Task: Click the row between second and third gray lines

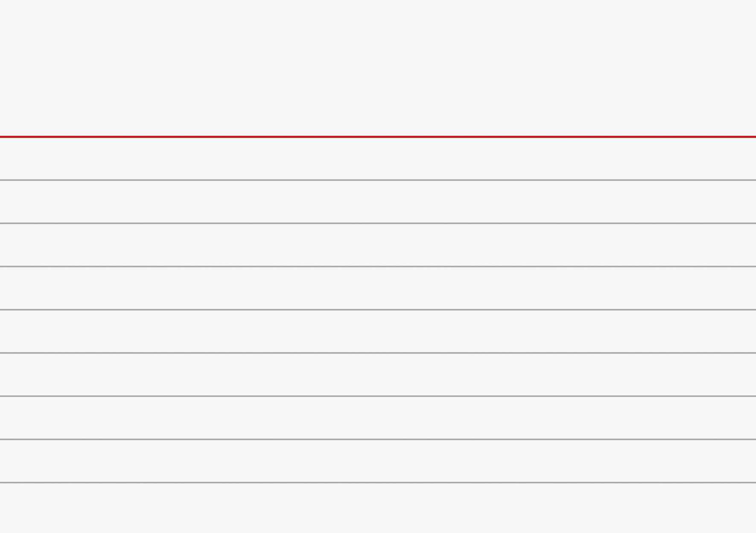Action: point(378,245)
